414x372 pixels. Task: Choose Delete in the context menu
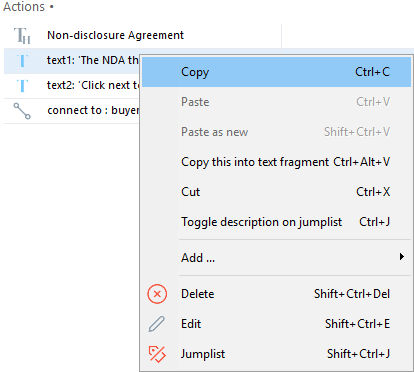(x=276, y=294)
